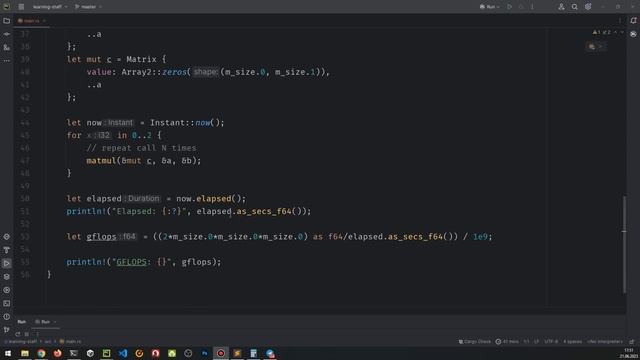Go to next highlighted problem arrow

click(622, 32)
